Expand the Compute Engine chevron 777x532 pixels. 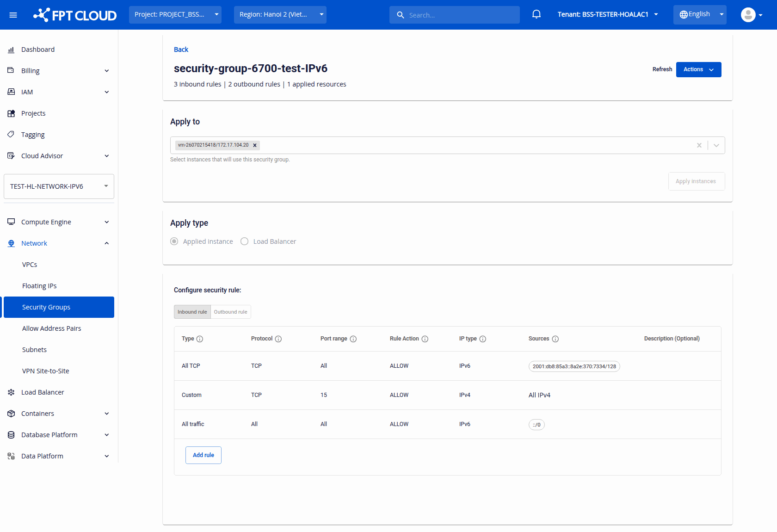pos(107,222)
